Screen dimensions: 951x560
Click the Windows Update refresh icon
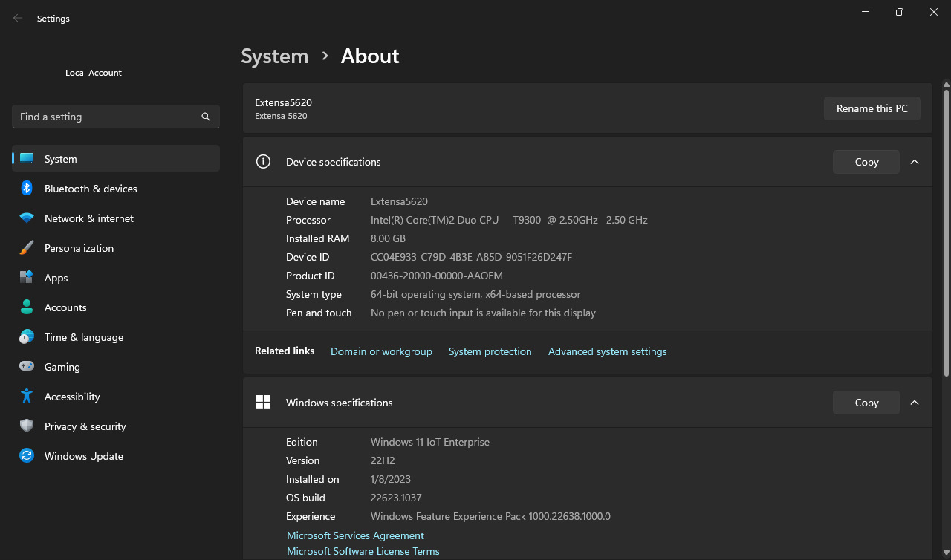tap(27, 455)
